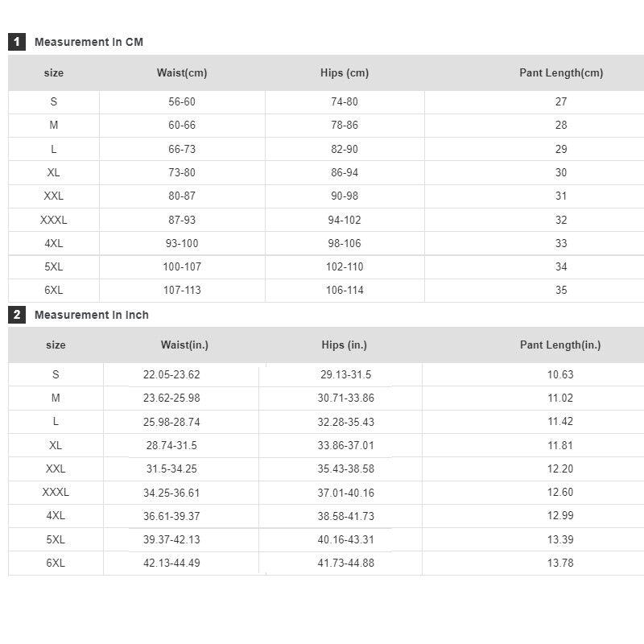Click waist value 100-107 for 5XL
This screenshot has height=644, width=644.
pos(182,266)
